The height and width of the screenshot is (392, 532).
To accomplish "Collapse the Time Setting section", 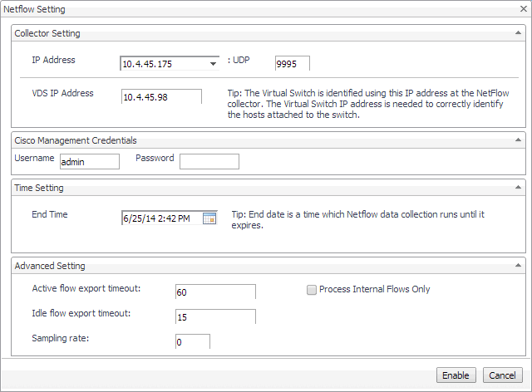I will point(518,188).
